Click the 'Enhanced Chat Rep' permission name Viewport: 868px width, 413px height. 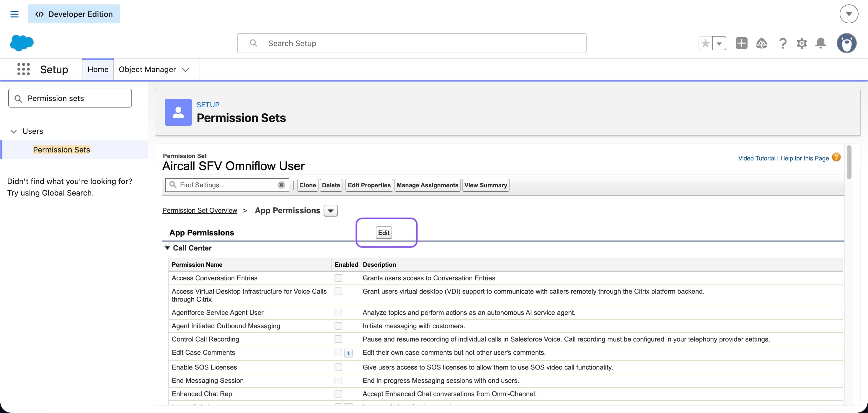tap(202, 394)
